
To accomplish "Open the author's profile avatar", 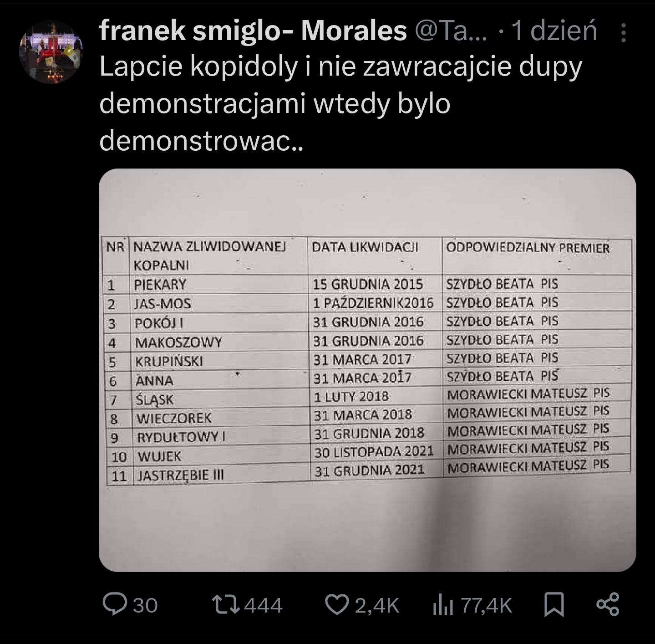I will [x=50, y=52].
